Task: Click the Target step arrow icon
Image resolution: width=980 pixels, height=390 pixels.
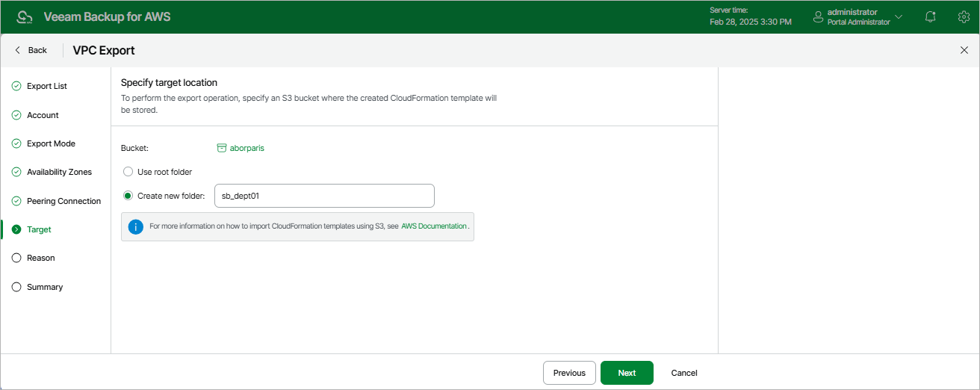Action: [x=16, y=229]
